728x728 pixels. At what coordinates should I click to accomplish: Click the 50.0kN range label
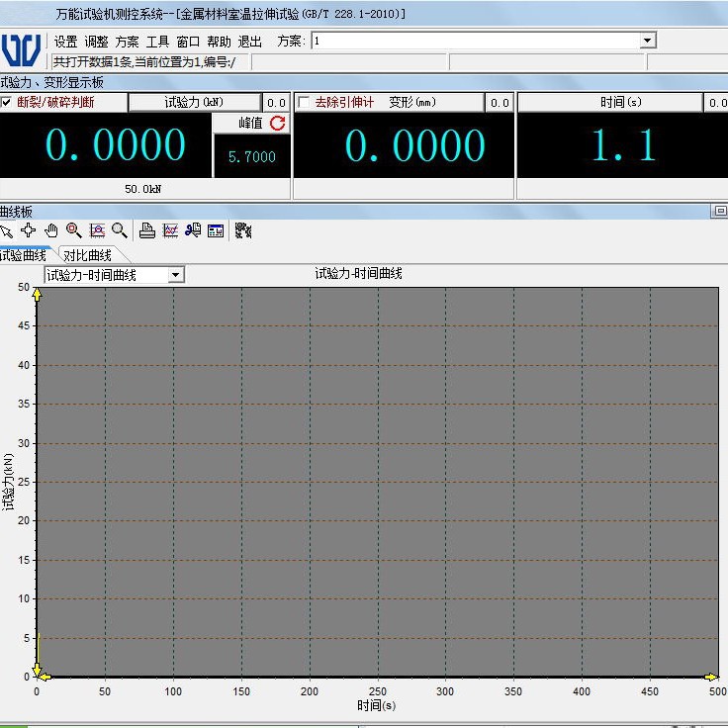click(143, 189)
